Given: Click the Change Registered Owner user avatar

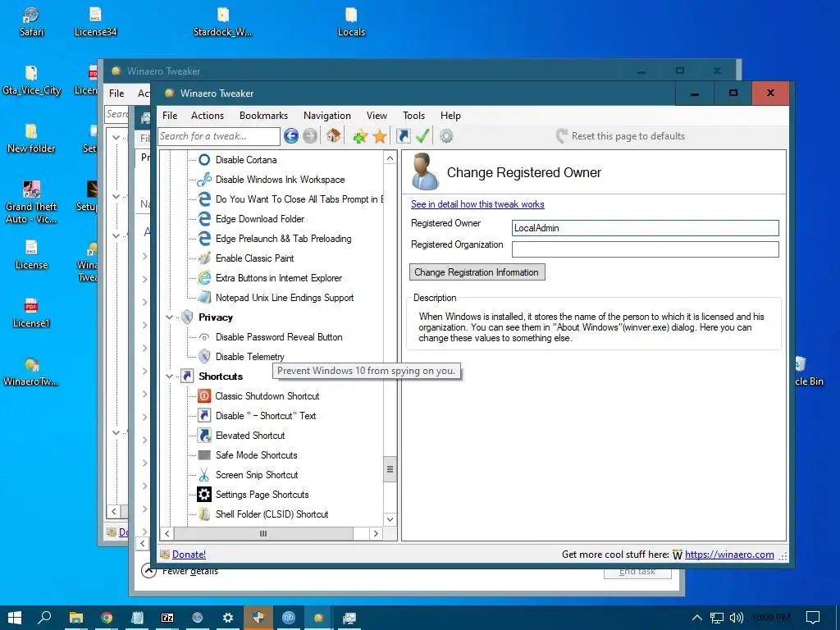Looking at the screenshot, I should click(426, 171).
